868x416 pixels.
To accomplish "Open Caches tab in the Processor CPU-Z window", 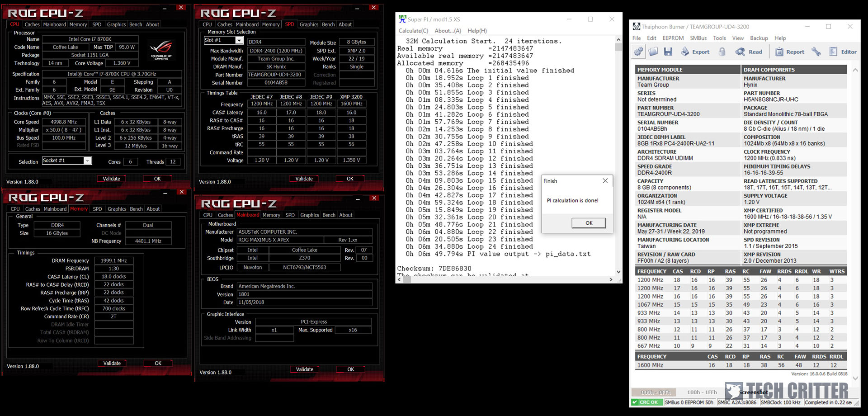I will pos(32,24).
